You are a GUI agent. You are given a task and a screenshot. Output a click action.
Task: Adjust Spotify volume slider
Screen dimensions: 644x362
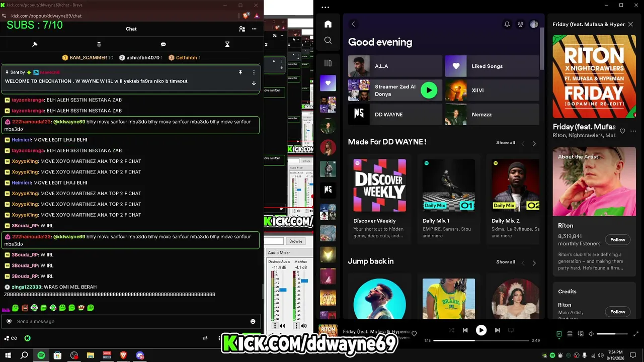[612, 334]
